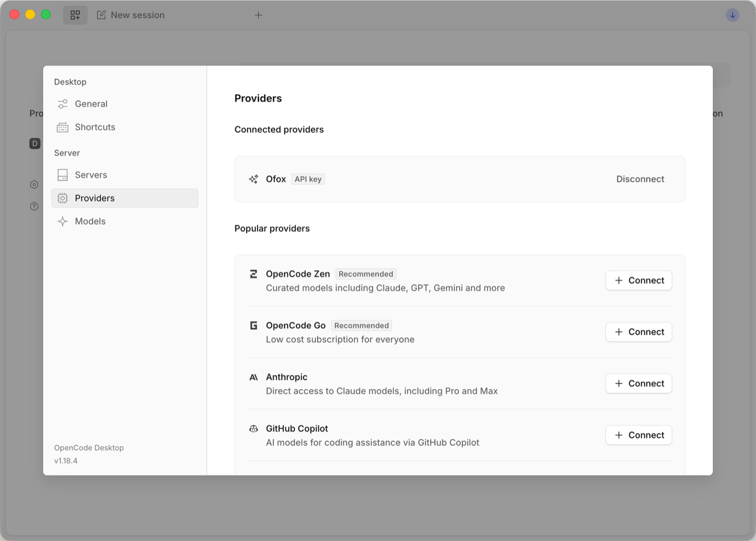Click "Direct access to Claude models" description

pyautogui.click(x=382, y=391)
